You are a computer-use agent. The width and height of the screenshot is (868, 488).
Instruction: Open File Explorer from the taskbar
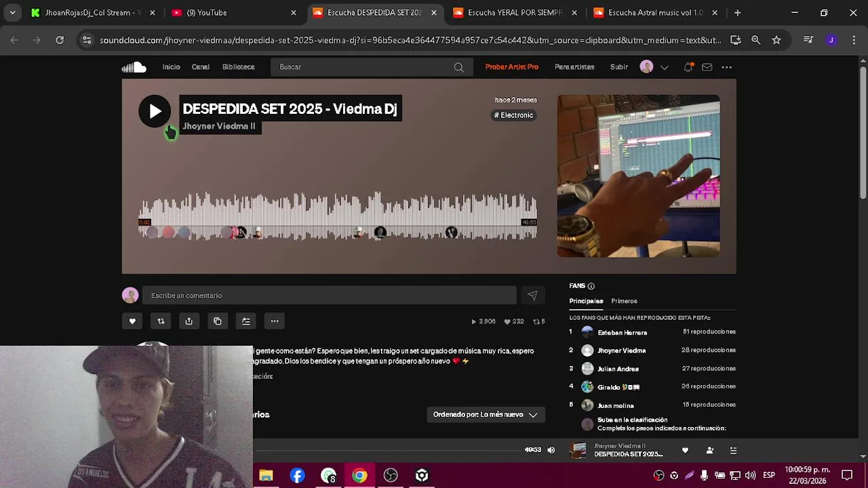point(266,476)
